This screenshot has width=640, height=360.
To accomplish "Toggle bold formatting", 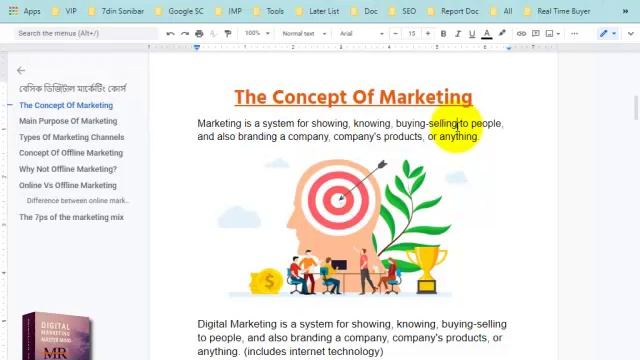I will pos(443,34).
